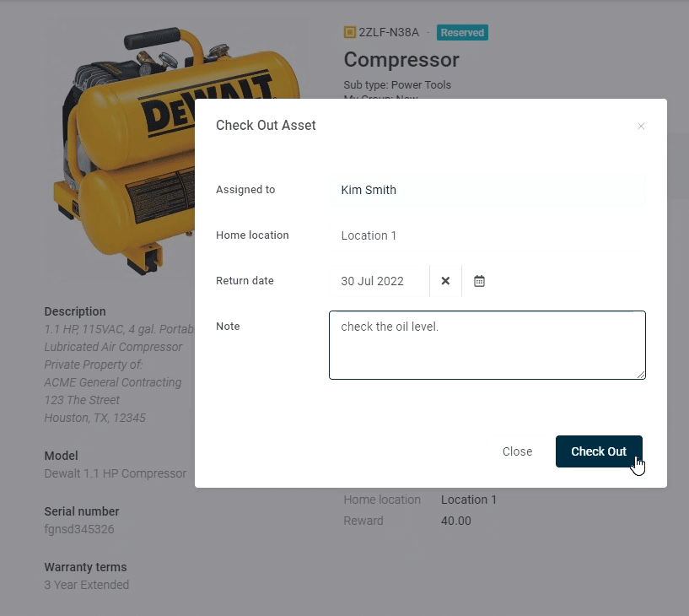The height and width of the screenshot is (616, 689).
Task: Click the Location 1 value in the dialog
Action: 369,235
